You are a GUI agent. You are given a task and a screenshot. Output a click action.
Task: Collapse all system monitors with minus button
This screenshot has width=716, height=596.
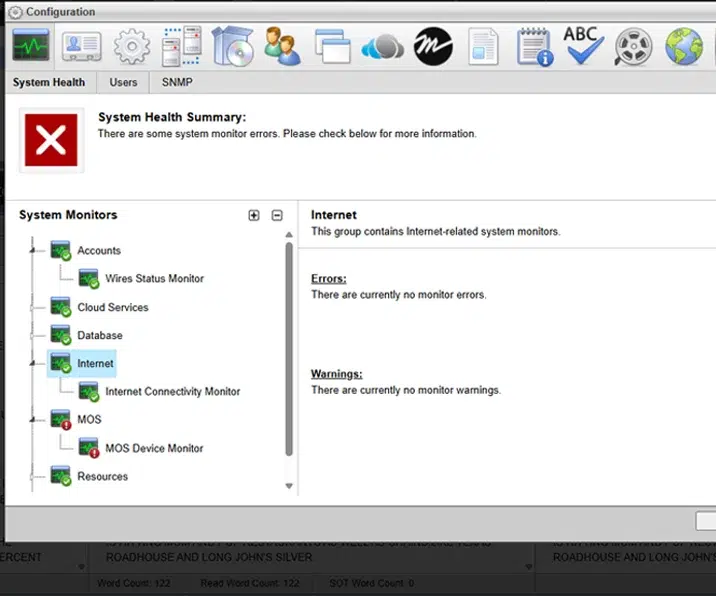coord(277,215)
